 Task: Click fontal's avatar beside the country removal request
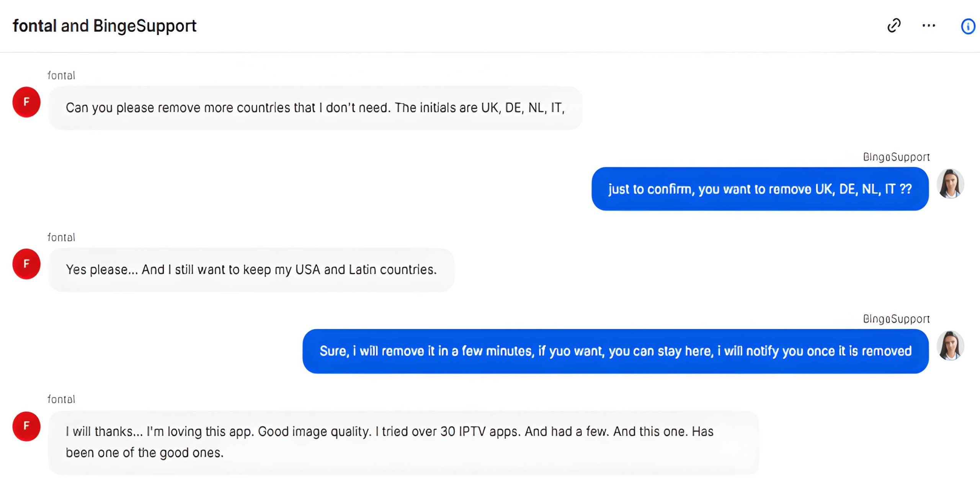coord(26,102)
